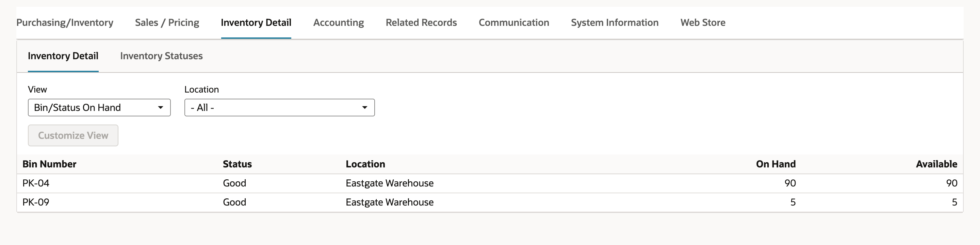This screenshot has height=245, width=980.
Task: Switch to the Sales / Pricing tab
Action: pyautogui.click(x=167, y=22)
